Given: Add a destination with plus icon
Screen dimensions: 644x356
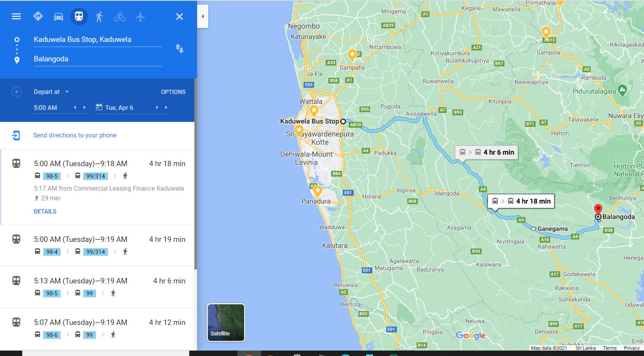Looking at the screenshot, I should tap(17, 92).
